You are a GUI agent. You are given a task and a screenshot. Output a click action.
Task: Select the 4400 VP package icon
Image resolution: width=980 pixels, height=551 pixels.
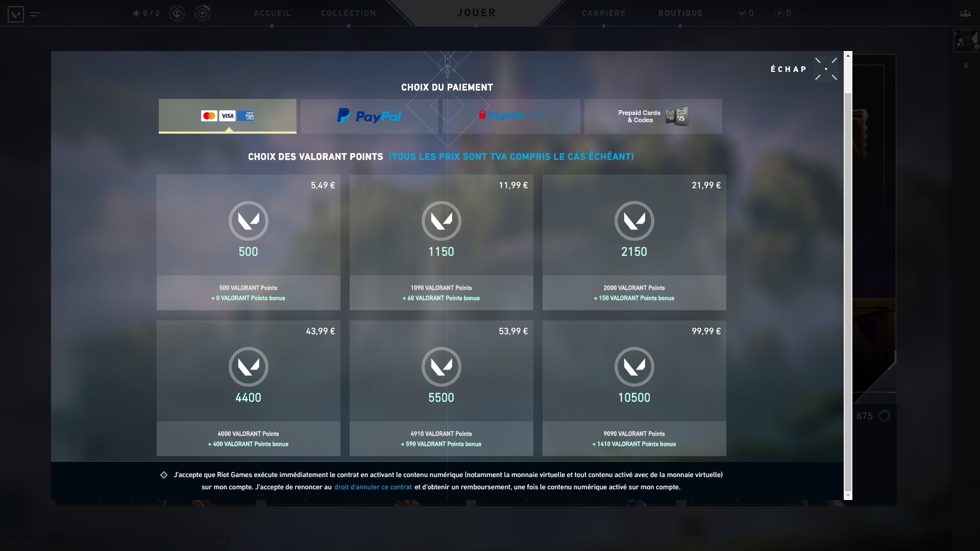pos(248,366)
